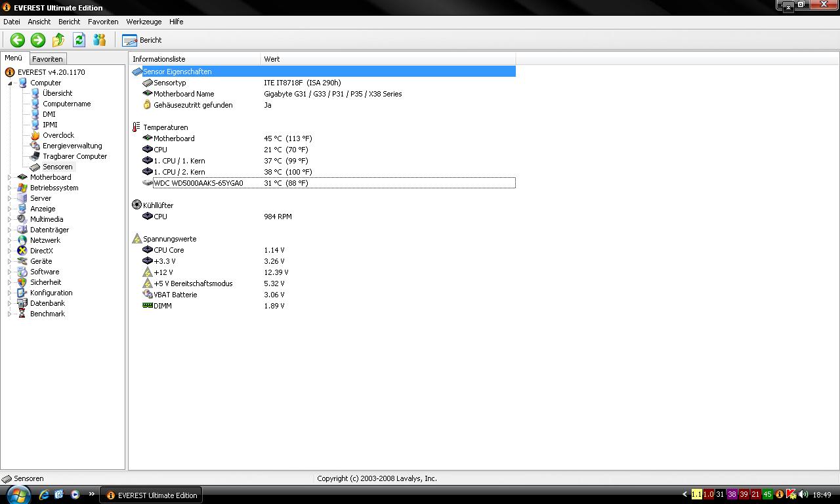This screenshot has width=840, height=504.
Task: Click EVEREST Ultimate Edition taskbar button
Action: click(150, 495)
